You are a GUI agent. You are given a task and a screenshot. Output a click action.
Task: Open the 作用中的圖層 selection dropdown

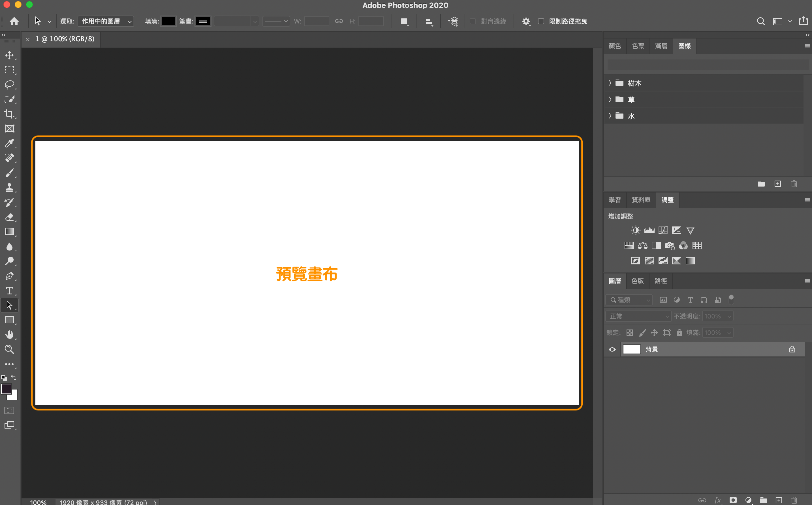105,21
